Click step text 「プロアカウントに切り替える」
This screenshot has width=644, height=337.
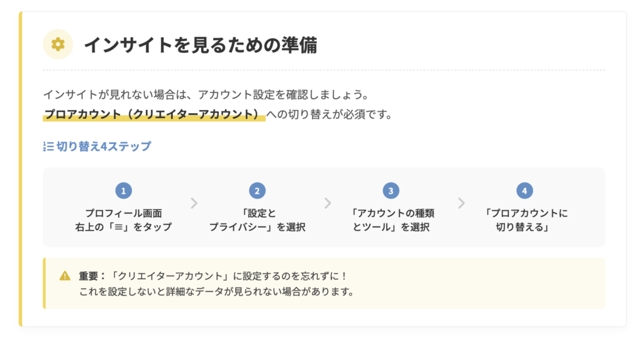click(525, 220)
